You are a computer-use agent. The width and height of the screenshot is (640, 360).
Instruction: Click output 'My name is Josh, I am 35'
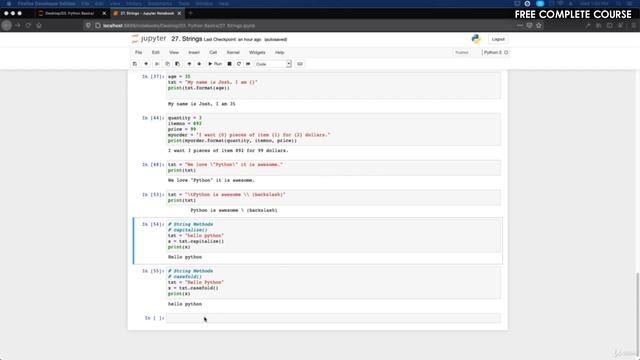pyautogui.click(x=202, y=104)
